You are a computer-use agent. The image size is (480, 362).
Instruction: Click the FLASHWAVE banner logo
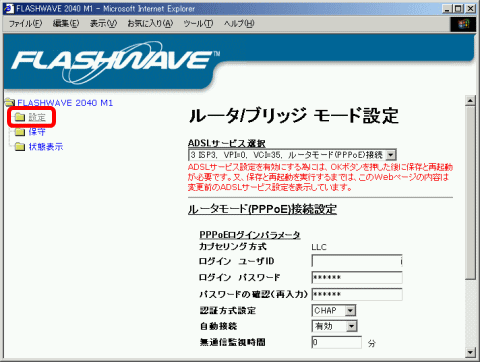(x=115, y=62)
